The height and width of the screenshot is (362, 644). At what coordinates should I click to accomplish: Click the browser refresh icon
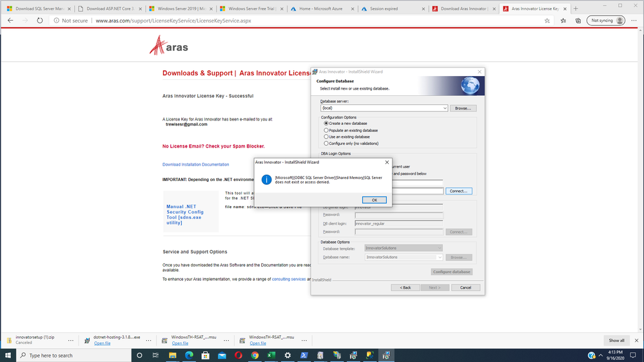(39, 21)
